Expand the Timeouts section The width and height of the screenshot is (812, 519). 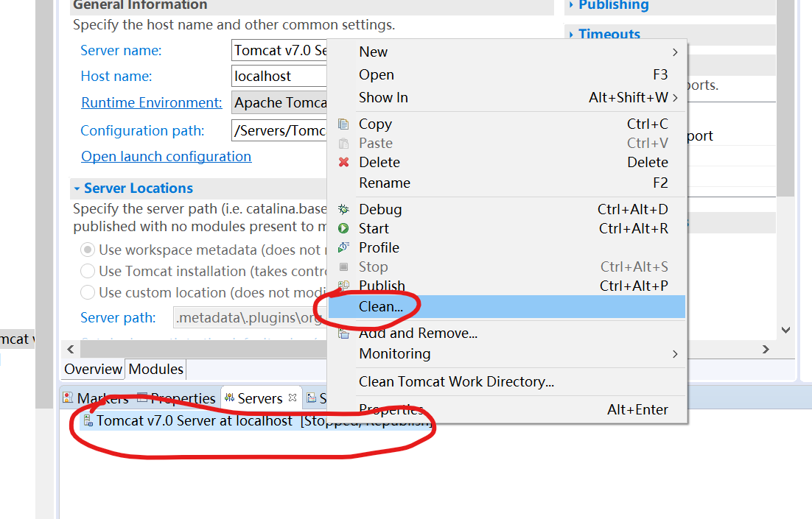571,35
